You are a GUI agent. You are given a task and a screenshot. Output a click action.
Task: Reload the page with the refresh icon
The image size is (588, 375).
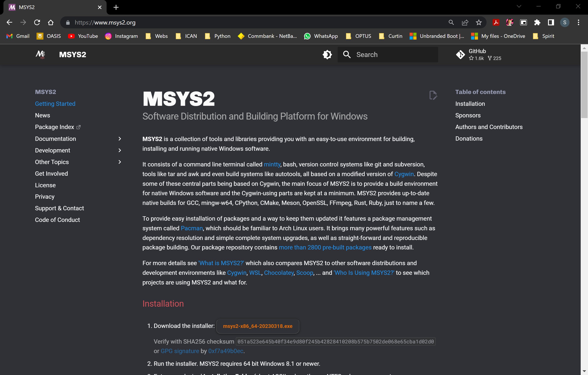[37, 23]
